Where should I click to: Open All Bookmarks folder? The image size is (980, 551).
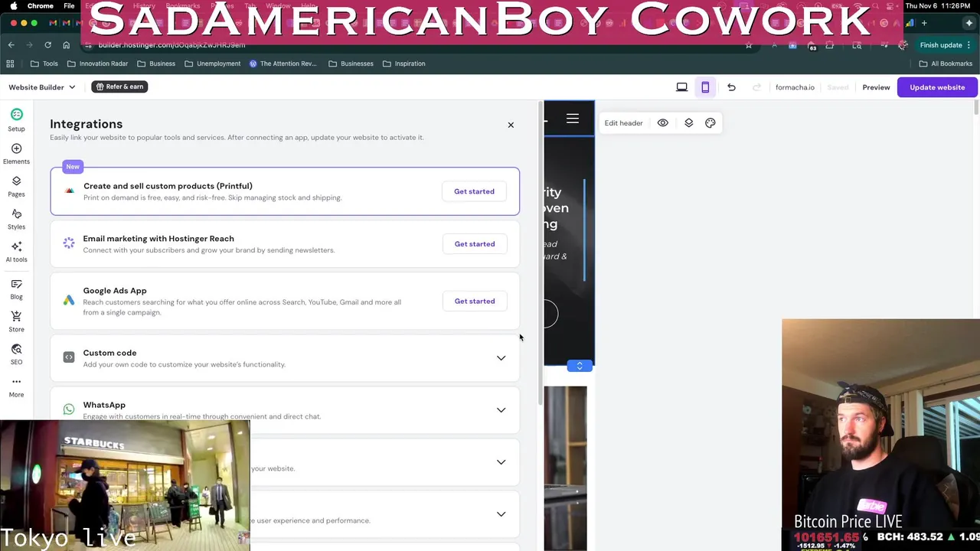(x=946, y=64)
